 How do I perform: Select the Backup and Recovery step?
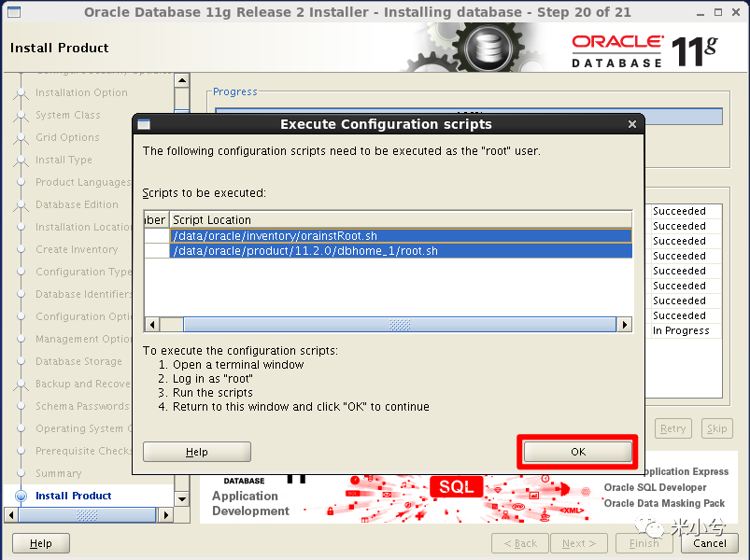[83, 385]
